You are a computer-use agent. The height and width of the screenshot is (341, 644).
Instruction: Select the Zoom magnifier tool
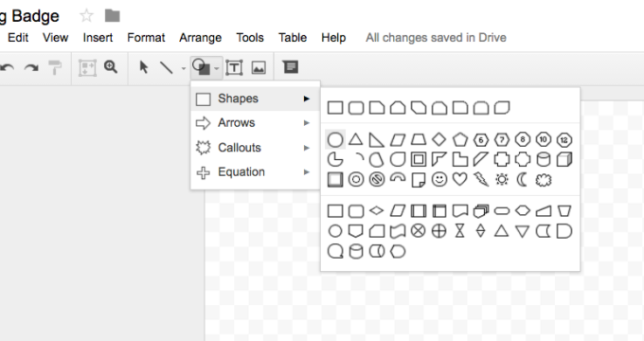(x=111, y=67)
